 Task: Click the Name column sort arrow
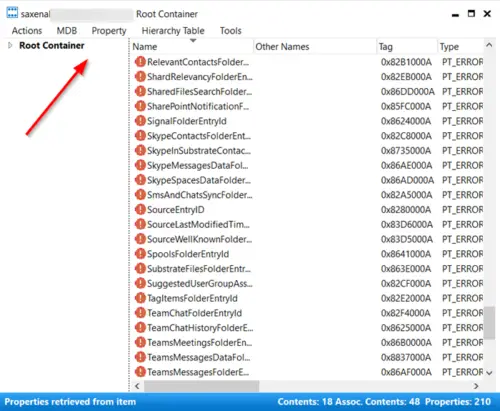(193, 41)
